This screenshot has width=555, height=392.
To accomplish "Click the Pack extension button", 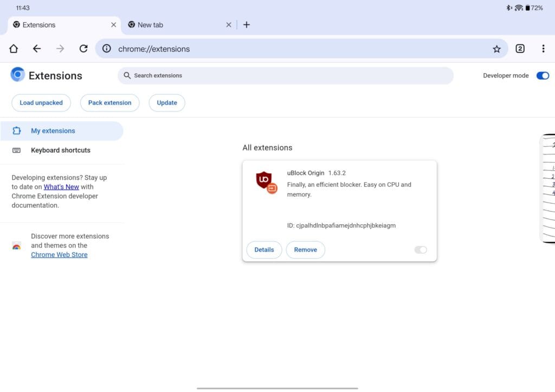I will (109, 103).
